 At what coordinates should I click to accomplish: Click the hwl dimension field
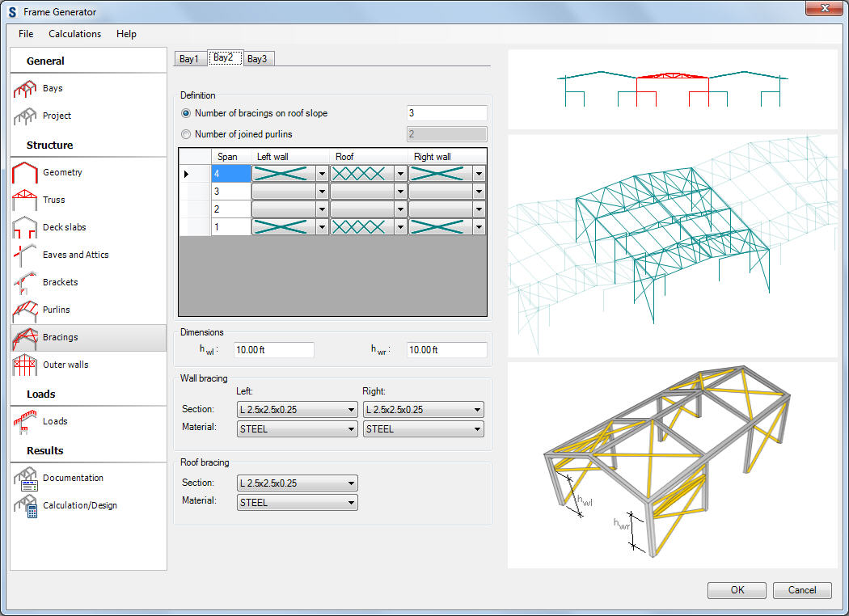click(x=273, y=350)
